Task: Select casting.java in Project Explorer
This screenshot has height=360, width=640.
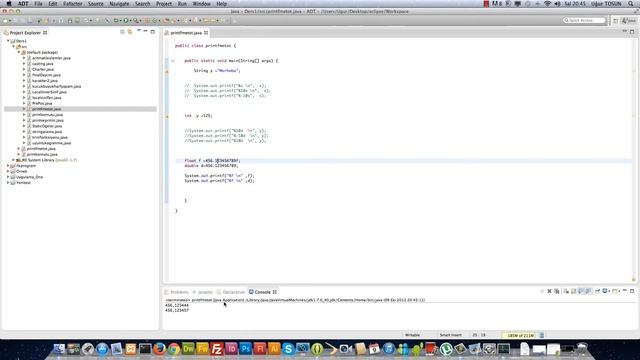Action: (42, 64)
